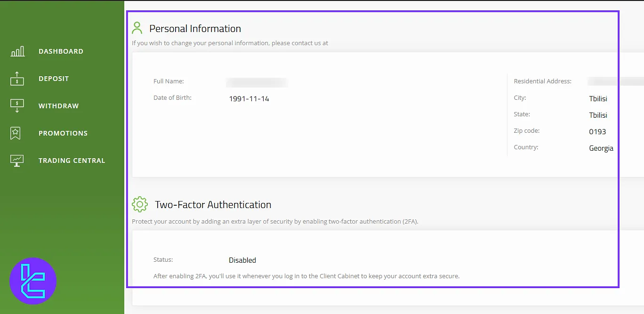Click the blurred full name value
The width and height of the screenshot is (644, 314).
(x=257, y=82)
